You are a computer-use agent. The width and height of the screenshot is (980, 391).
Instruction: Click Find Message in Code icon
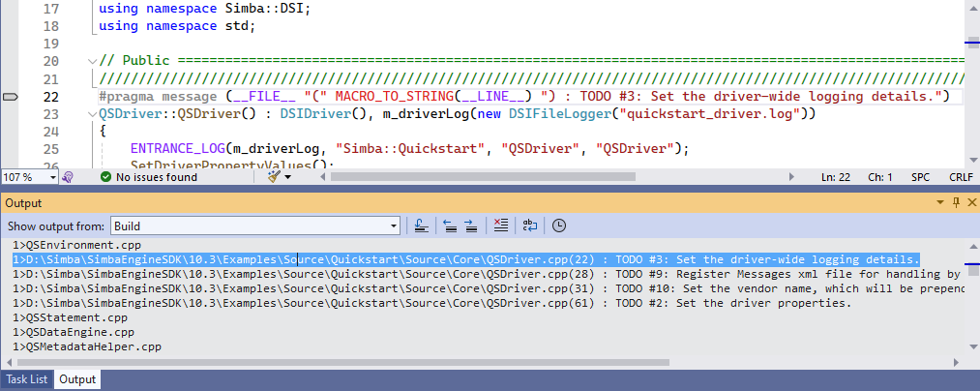pyautogui.click(x=422, y=226)
